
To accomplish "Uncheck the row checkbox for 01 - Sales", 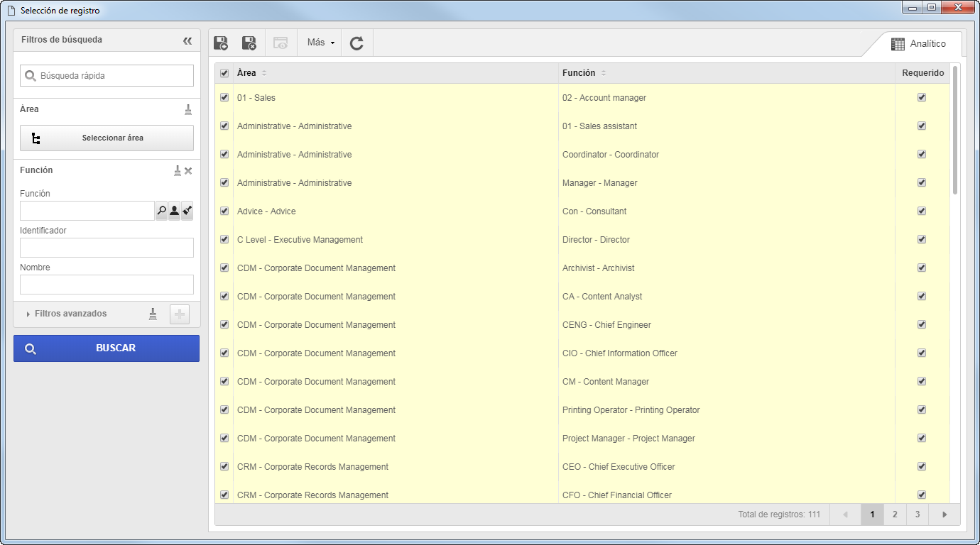I will [x=224, y=97].
